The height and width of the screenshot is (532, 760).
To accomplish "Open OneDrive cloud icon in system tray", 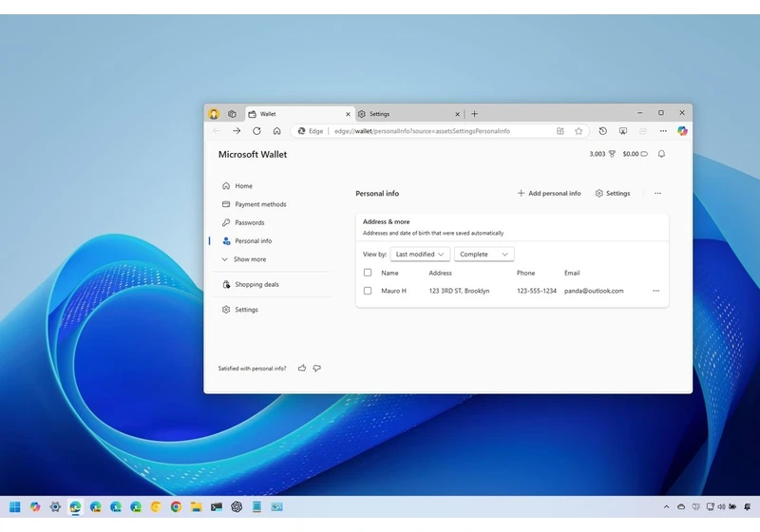I will pos(681,506).
